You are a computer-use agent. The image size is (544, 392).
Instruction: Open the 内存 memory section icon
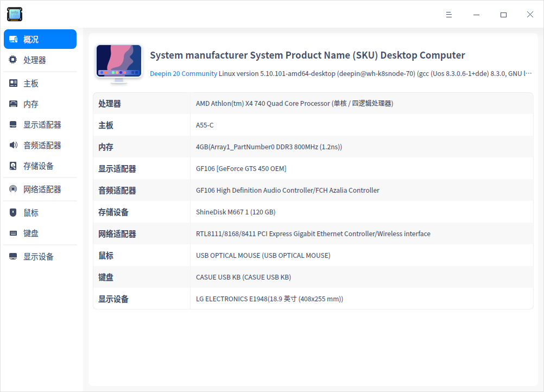(12, 103)
